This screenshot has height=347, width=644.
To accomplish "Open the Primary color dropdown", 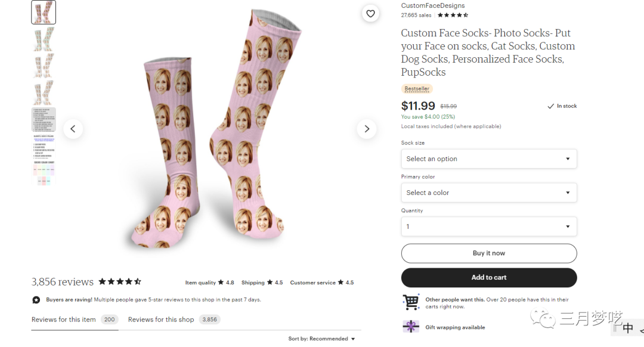I will pyautogui.click(x=488, y=193).
